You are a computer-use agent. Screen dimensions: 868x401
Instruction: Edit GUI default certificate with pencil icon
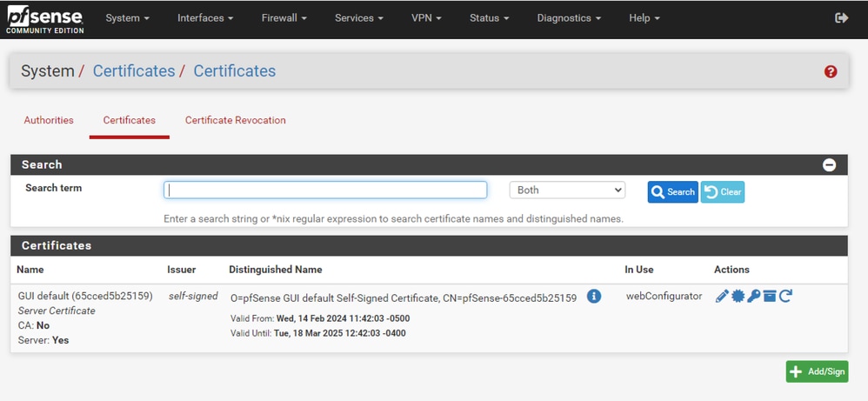pyautogui.click(x=722, y=297)
